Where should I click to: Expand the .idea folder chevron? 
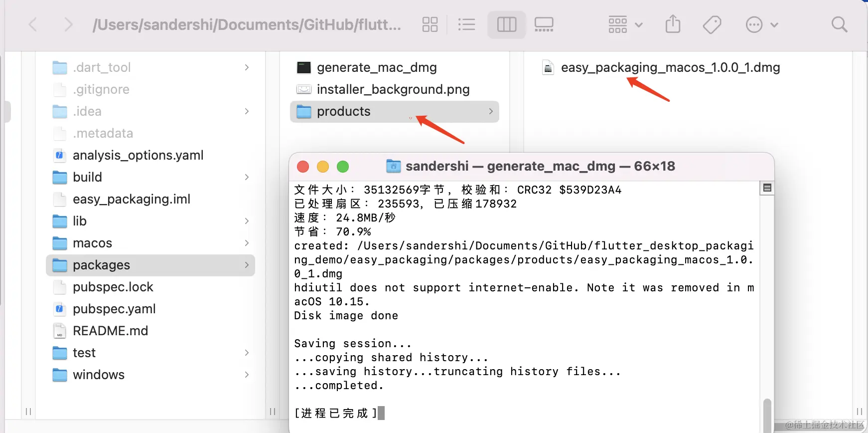coord(247,111)
